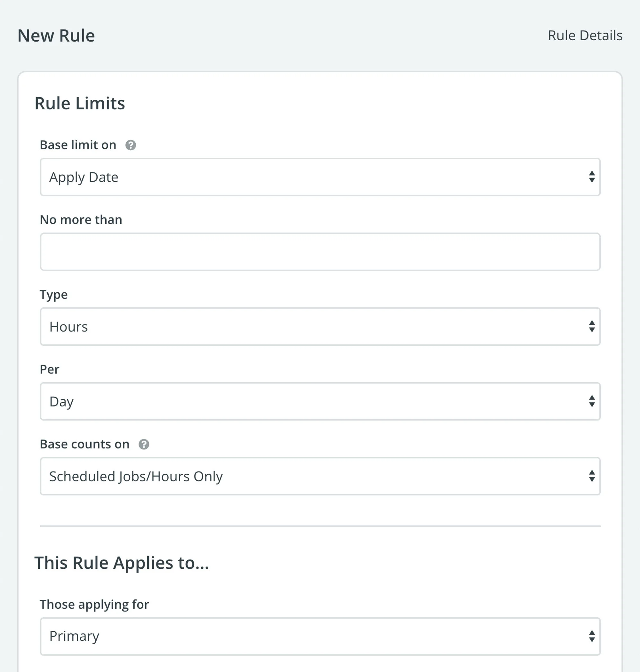This screenshot has height=672, width=640.
Task: Click the help icon beside Base limit on
Action: [131, 145]
